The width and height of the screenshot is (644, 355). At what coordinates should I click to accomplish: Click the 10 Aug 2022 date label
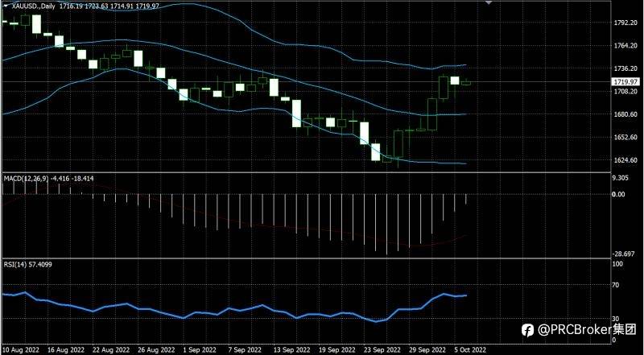coord(21,349)
